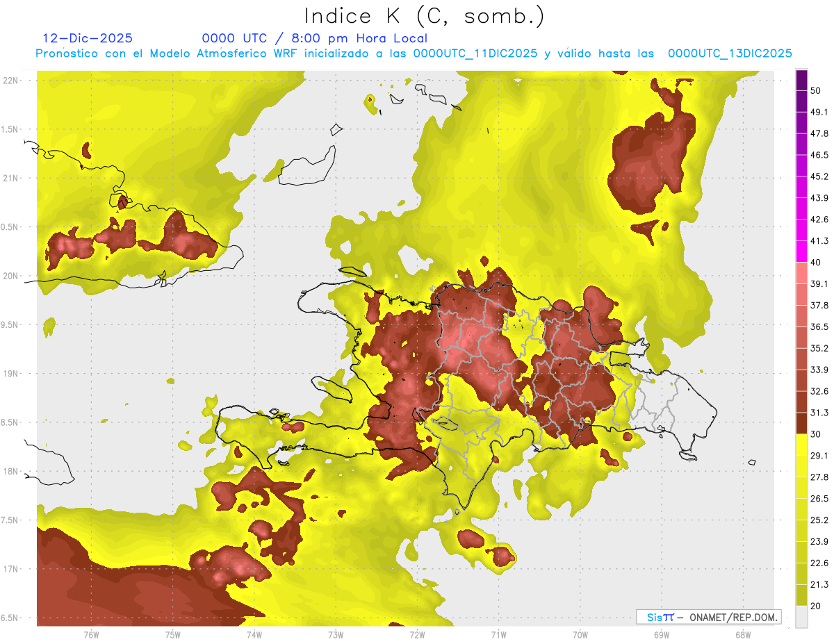This screenshot has width=834, height=644.
Task: Click the light gray swatch below 20
Action: pyautogui.click(x=801, y=616)
